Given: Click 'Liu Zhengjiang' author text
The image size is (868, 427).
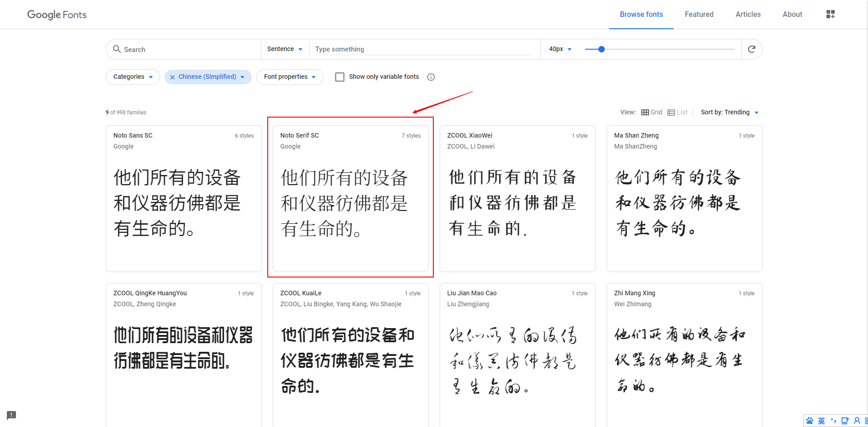Looking at the screenshot, I should (468, 304).
